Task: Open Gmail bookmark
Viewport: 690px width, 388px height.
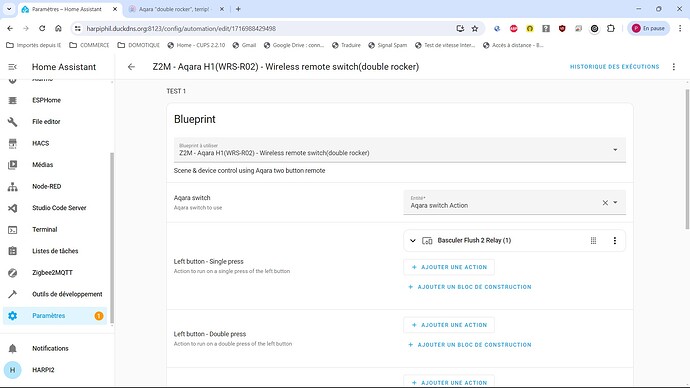Action: coord(244,45)
